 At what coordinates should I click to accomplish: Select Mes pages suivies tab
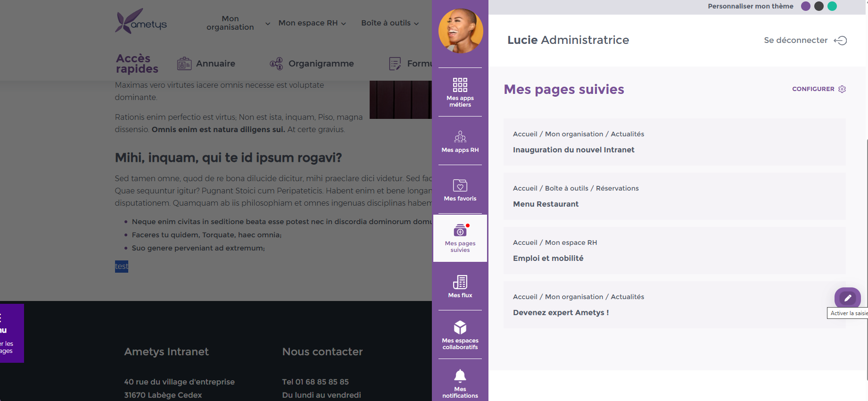(x=460, y=238)
